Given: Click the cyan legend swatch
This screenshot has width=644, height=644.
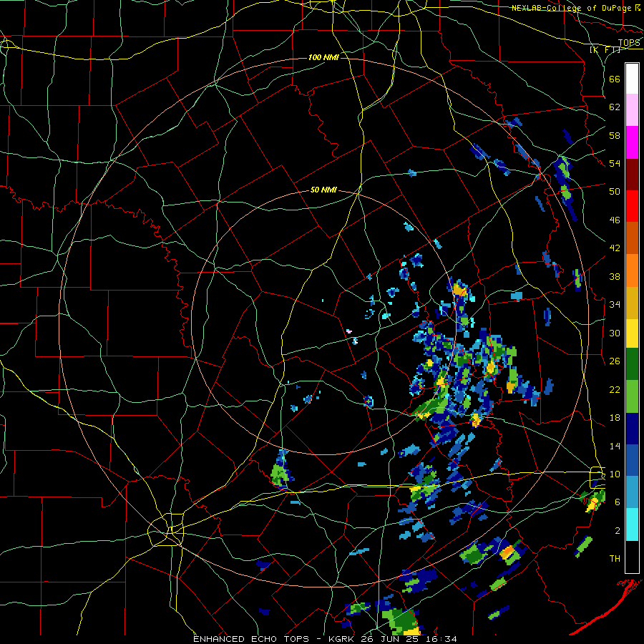Looking at the screenshot, I should click(x=632, y=525).
